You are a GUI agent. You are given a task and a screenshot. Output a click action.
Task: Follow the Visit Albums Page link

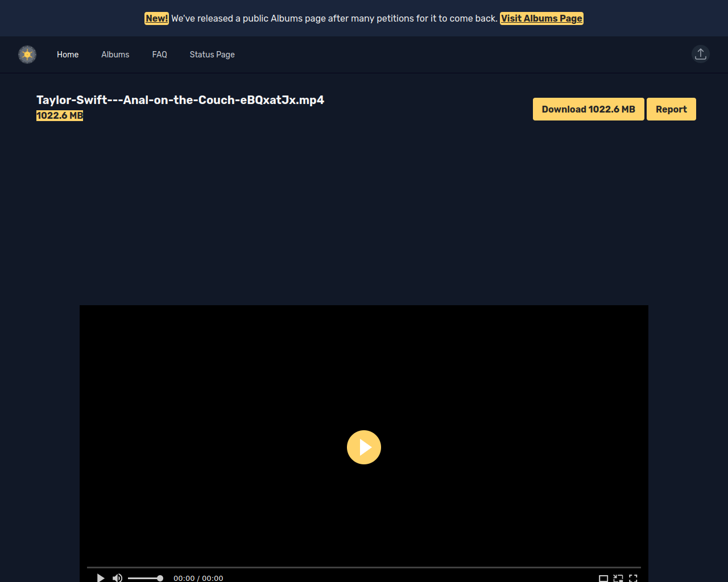pyautogui.click(x=541, y=19)
